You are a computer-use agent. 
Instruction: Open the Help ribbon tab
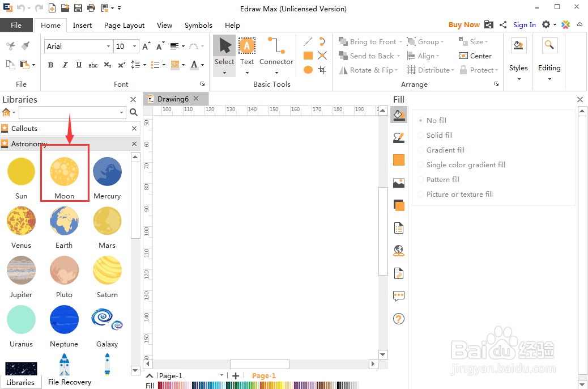pyautogui.click(x=232, y=25)
